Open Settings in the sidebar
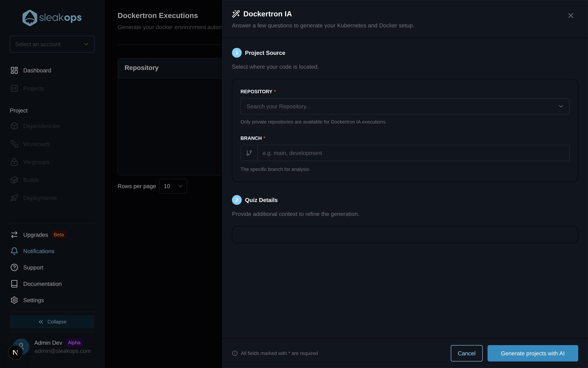 [x=52, y=300]
